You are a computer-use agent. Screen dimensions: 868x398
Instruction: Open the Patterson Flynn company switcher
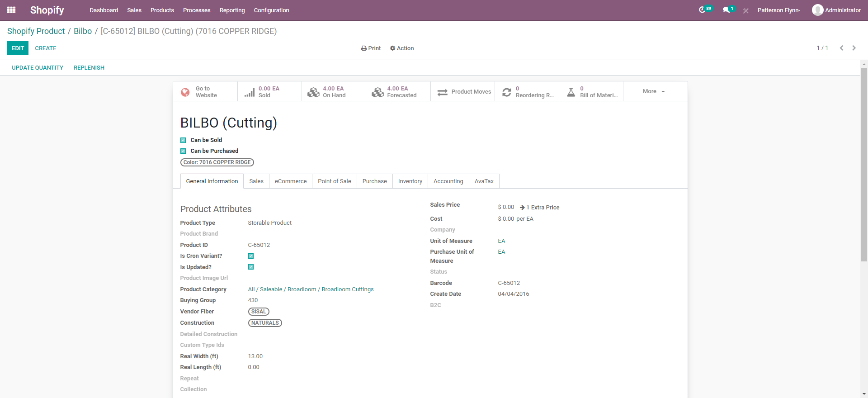coord(778,10)
